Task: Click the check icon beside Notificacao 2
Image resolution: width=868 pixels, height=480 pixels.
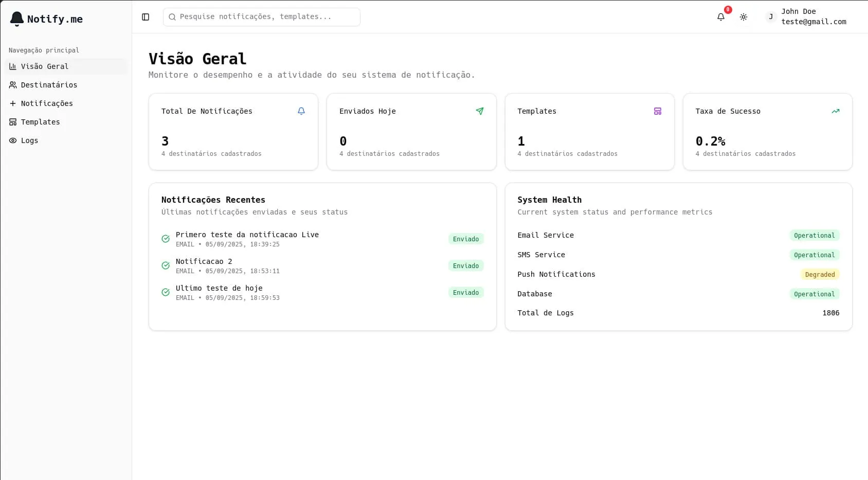Action: tap(166, 265)
